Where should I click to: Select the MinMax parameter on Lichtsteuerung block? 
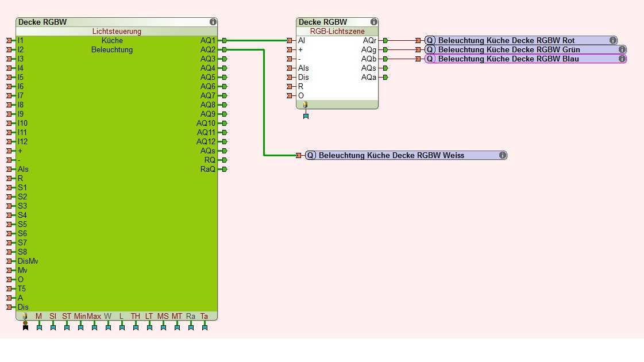pyautogui.click(x=87, y=316)
